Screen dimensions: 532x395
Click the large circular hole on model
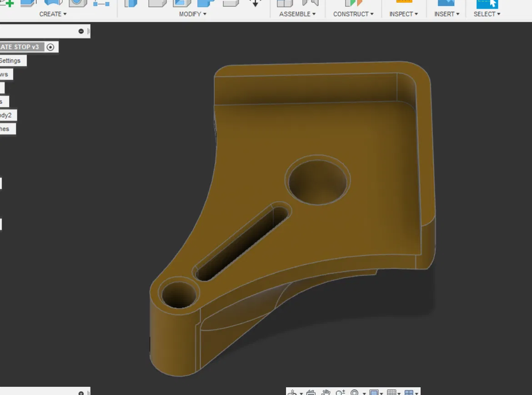[x=317, y=182]
